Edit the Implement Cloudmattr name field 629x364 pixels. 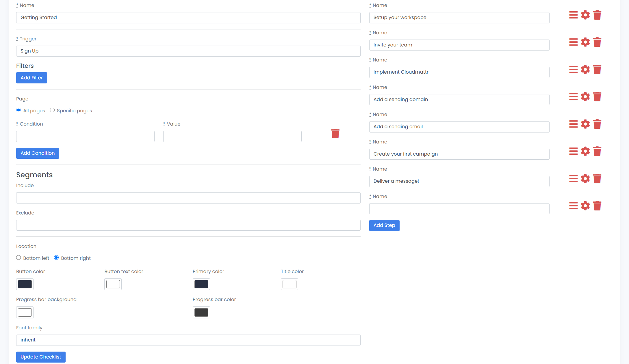pyautogui.click(x=459, y=72)
